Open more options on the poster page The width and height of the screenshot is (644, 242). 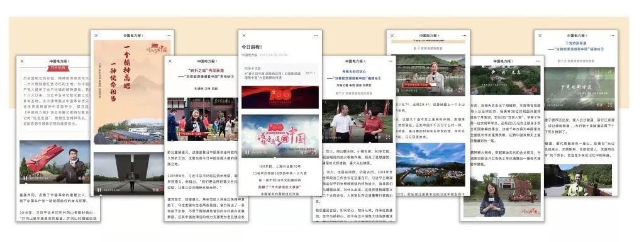(x=169, y=36)
